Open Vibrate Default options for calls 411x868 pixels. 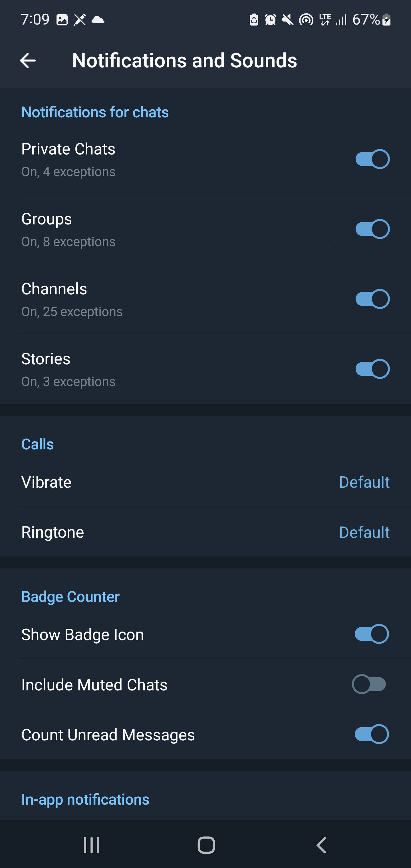[x=364, y=482]
